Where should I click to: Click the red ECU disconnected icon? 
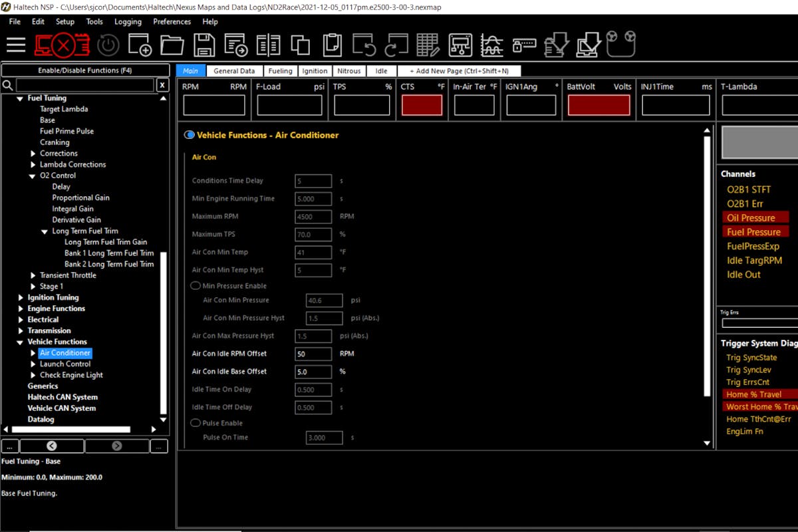(62, 45)
